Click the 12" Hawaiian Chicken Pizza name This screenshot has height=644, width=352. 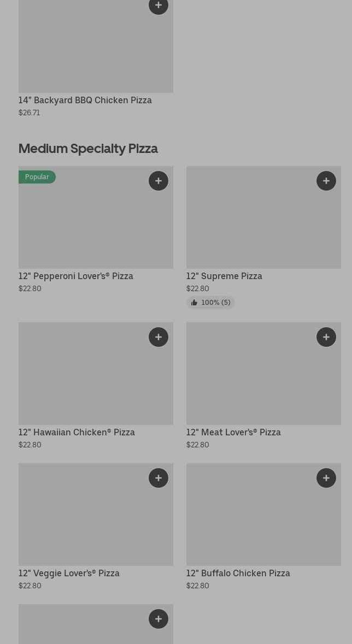coord(77,432)
